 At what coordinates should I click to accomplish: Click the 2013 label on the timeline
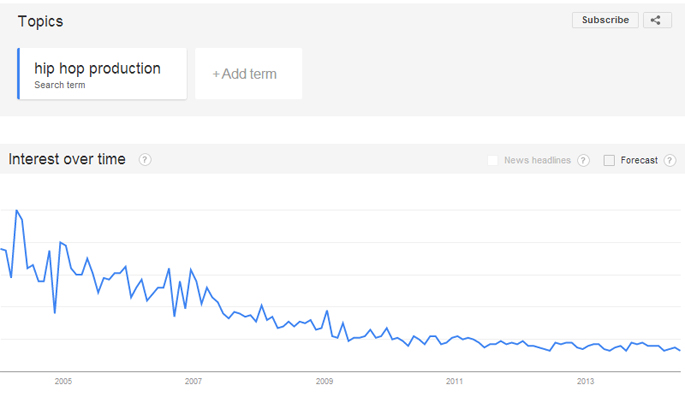click(x=585, y=381)
